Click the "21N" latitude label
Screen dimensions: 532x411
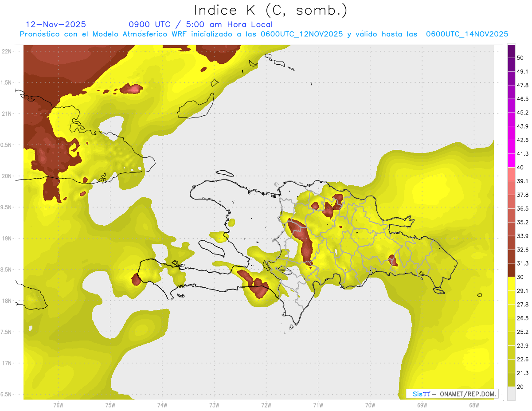(x=8, y=114)
